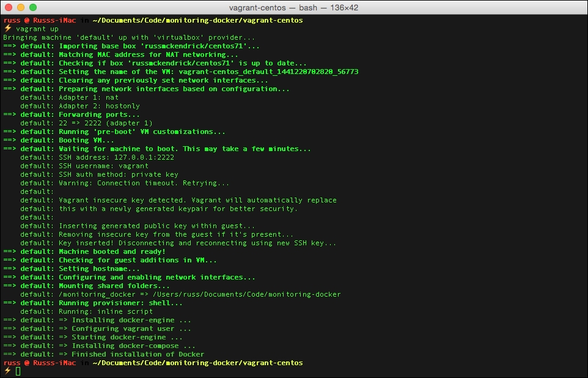The image size is (588, 378).
Task: Click 'Bringing machine 'default' up' line
Action: click(x=129, y=37)
